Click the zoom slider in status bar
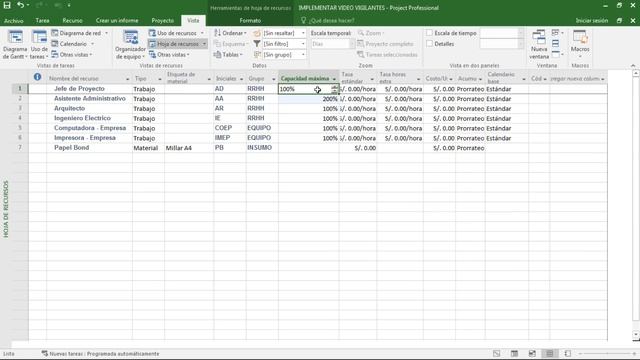The width and height of the screenshot is (640, 360). click(607, 353)
